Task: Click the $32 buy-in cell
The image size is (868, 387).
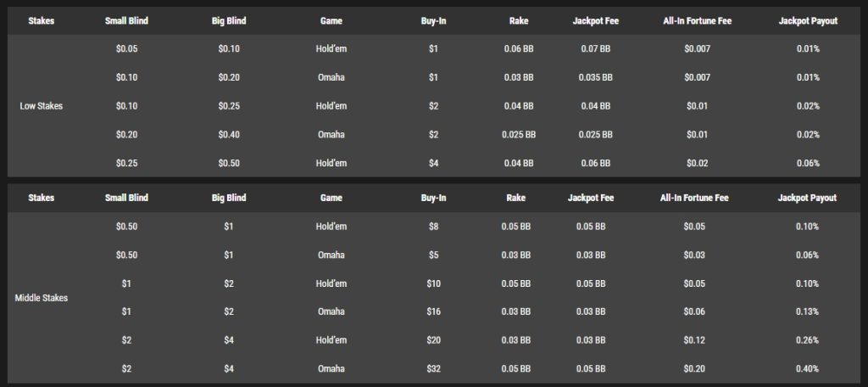Action: [x=433, y=369]
